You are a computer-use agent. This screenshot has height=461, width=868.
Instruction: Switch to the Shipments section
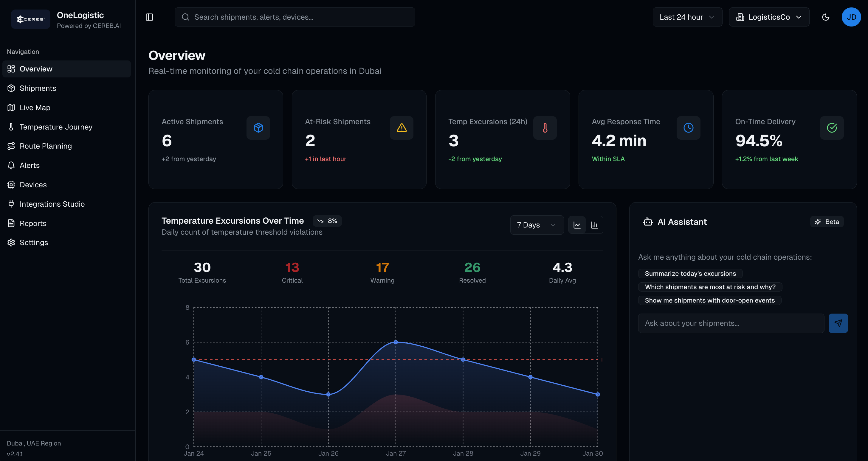[38, 88]
